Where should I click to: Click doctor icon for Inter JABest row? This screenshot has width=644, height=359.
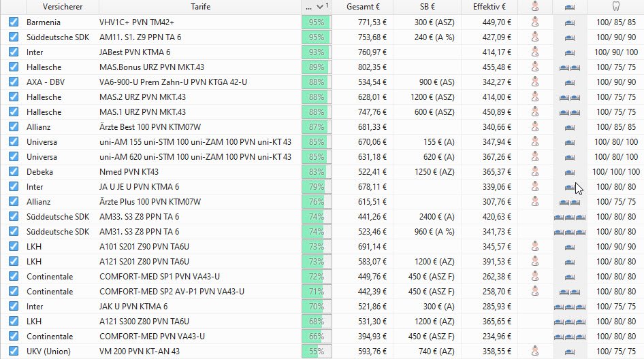pos(535,52)
